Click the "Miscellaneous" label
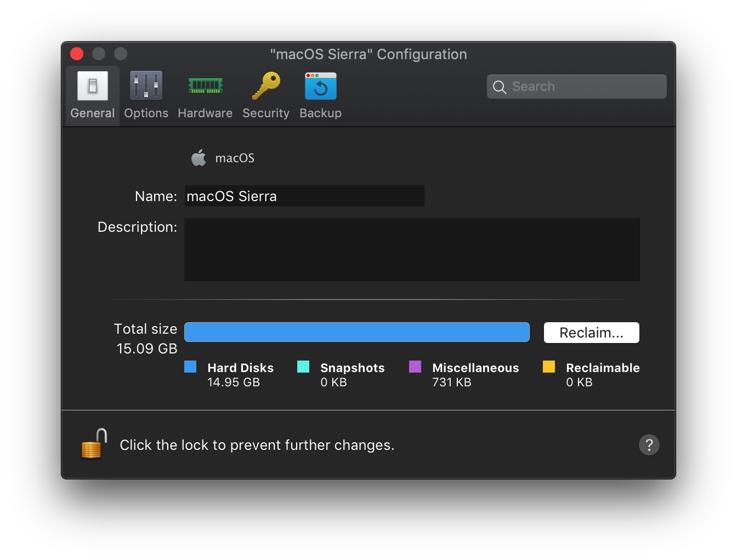737x560 pixels. tap(475, 368)
